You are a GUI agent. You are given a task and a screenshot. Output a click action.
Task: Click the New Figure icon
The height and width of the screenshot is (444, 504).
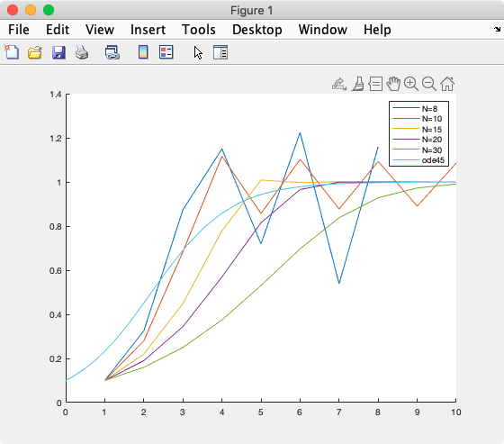(12, 52)
